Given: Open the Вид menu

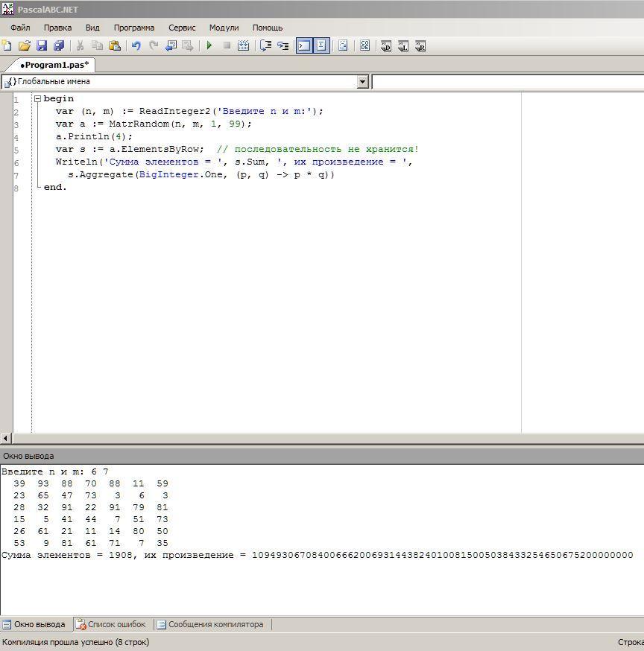Looking at the screenshot, I should [x=92, y=28].
